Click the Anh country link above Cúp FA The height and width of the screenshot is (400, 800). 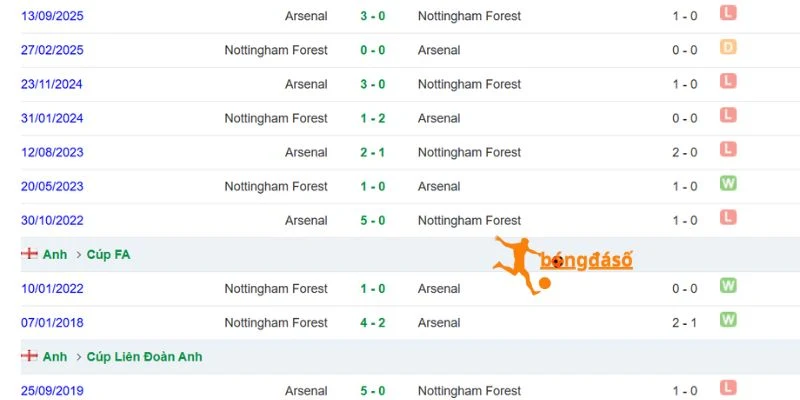click(x=55, y=255)
